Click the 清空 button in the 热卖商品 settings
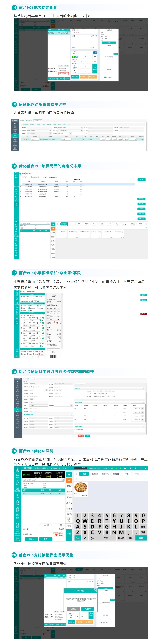 click(141, 209)
